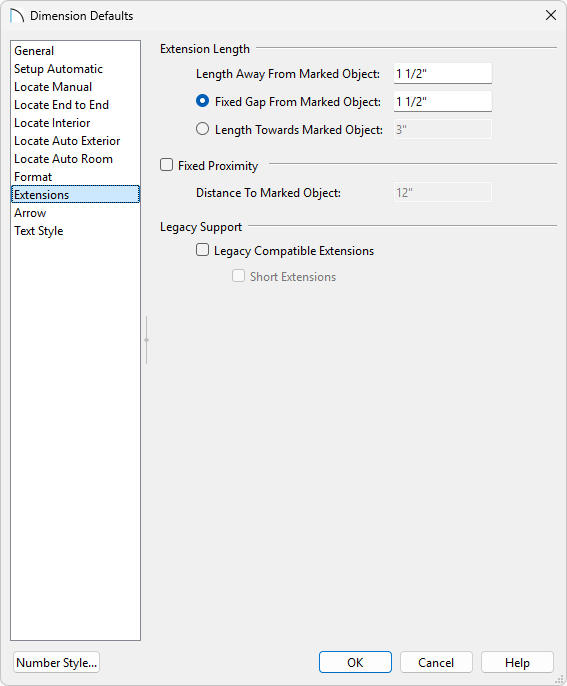Open the Setup Automatic panel

pyautogui.click(x=75, y=69)
